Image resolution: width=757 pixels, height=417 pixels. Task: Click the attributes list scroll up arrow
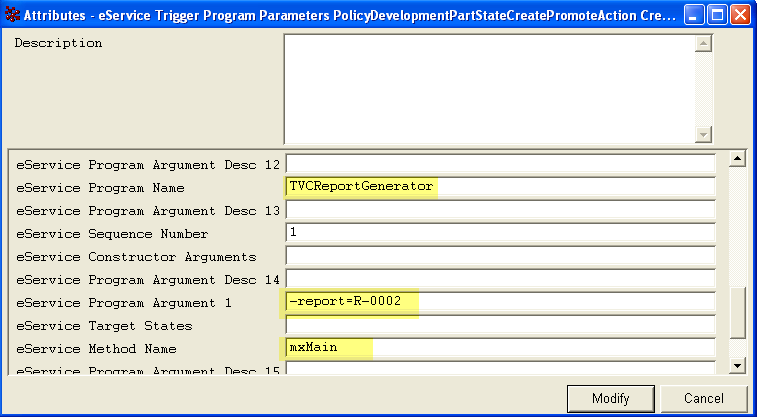coord(738,159)
